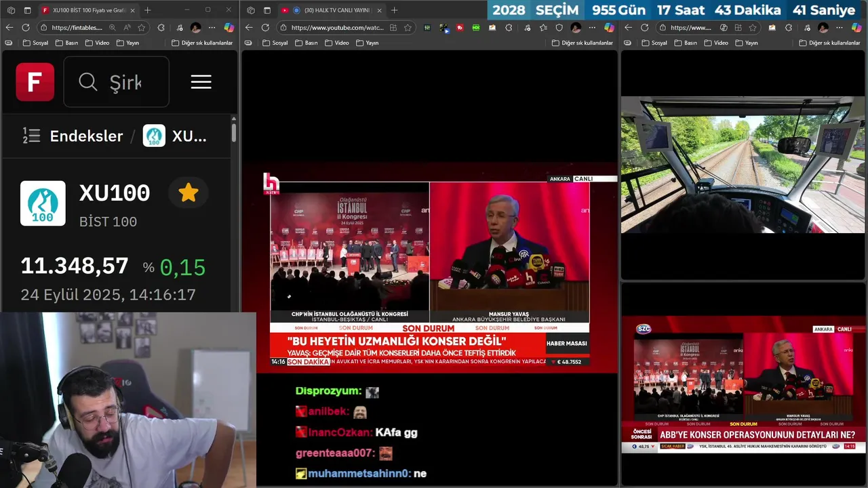Open Video bookmarks folder in Fintables window

click(98, 43)
